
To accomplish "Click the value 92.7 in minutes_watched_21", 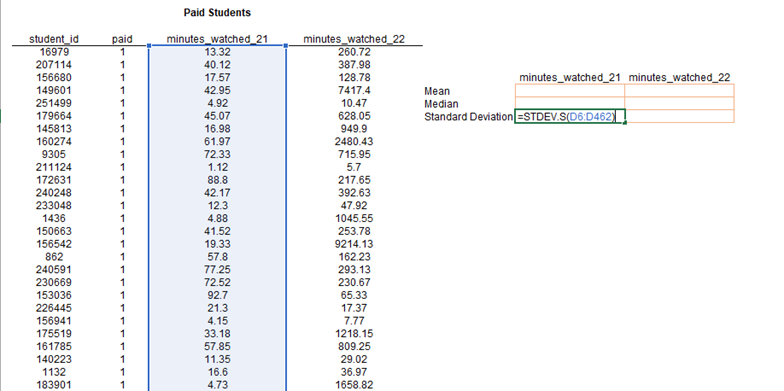I will (x=217, y=295).
